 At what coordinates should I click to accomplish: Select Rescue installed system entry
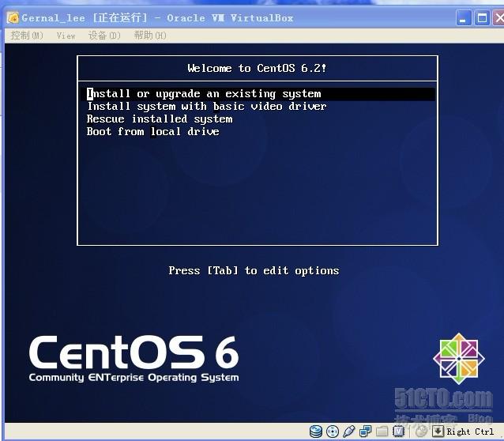pyautogui.click(x=160, y=119)
